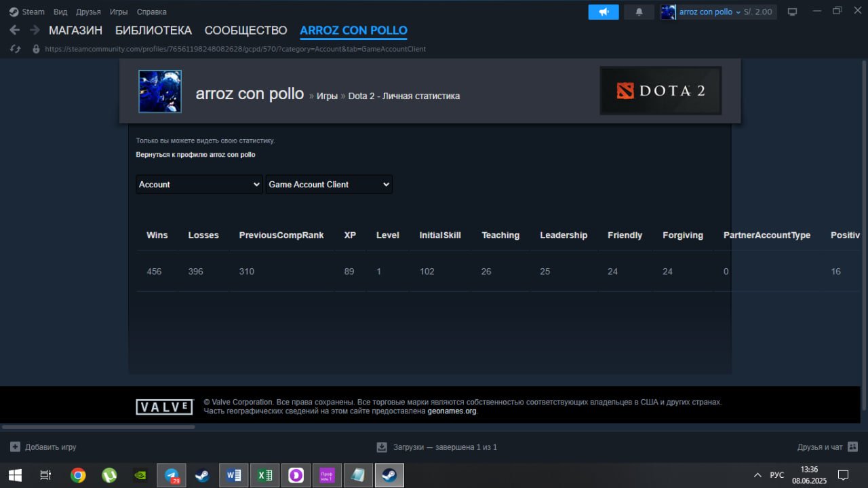Open the geonames.org link
This screenshot has width=868, height=488.
pos(452,411)
